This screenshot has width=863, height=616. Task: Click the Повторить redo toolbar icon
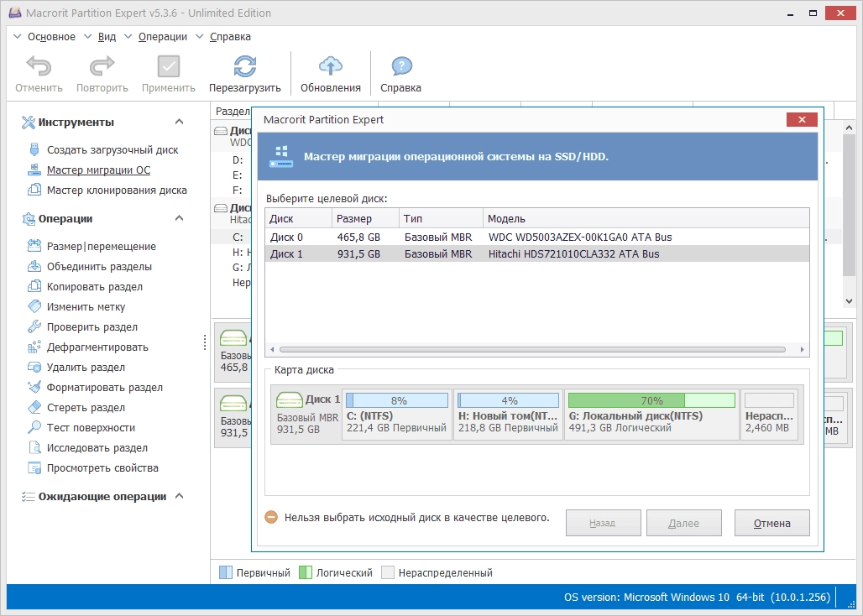tap(102, 66)
